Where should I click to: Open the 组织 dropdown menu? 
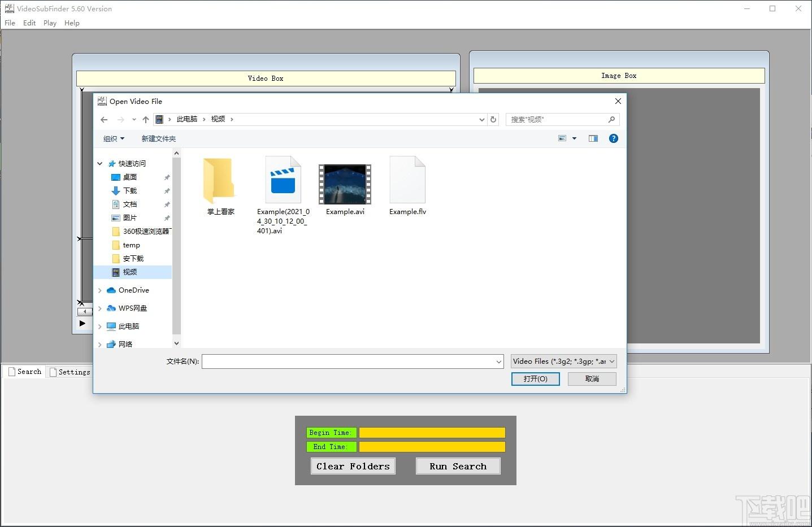coord(114,138)
